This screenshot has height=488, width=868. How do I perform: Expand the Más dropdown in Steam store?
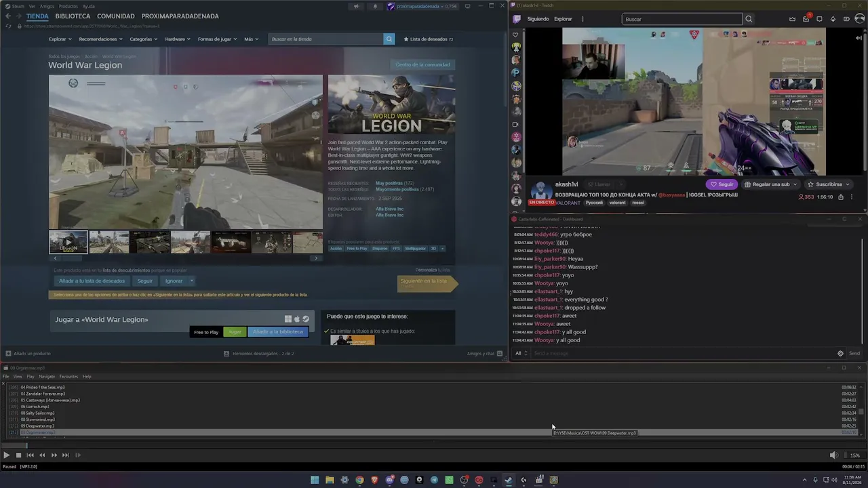coord(251,39)
